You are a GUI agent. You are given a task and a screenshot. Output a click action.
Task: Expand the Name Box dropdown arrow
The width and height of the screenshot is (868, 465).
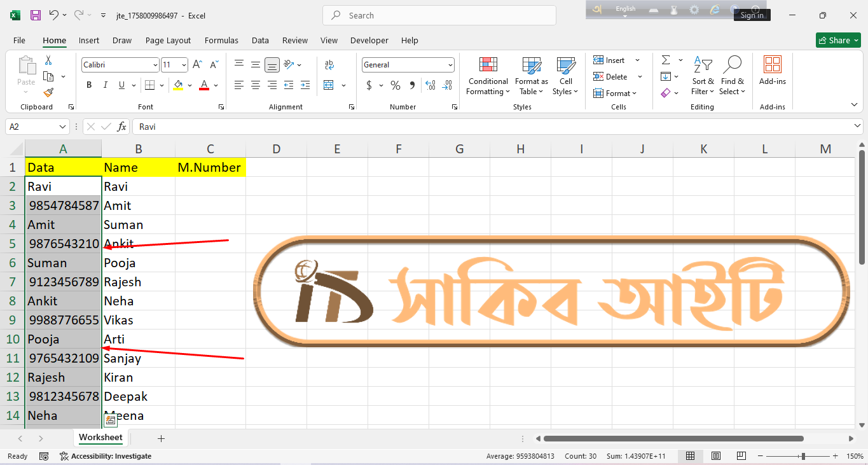[62, 127]
